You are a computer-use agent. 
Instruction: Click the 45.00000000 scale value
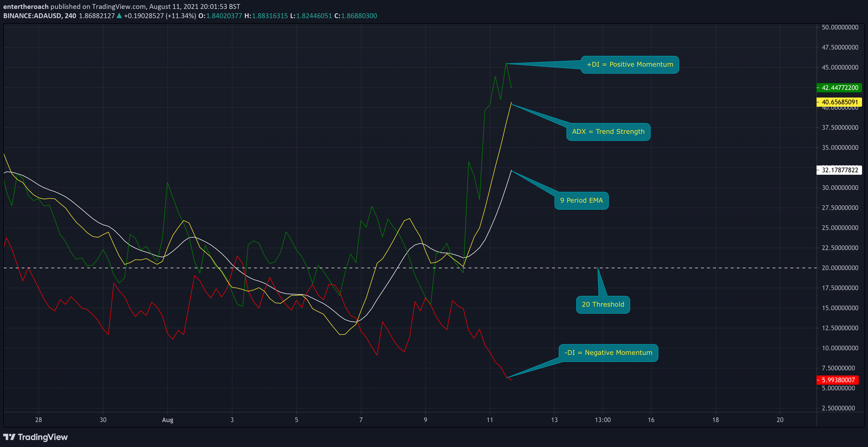[x=840, y=67]
